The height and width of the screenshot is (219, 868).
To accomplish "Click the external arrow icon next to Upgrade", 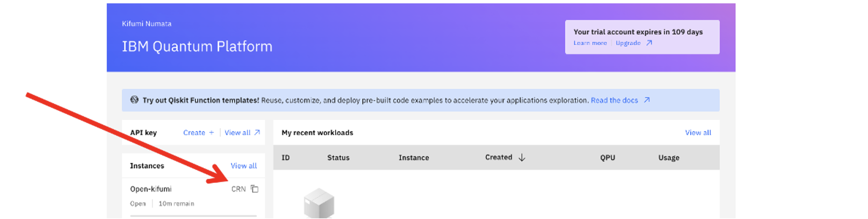I will [x=649, y=43].
